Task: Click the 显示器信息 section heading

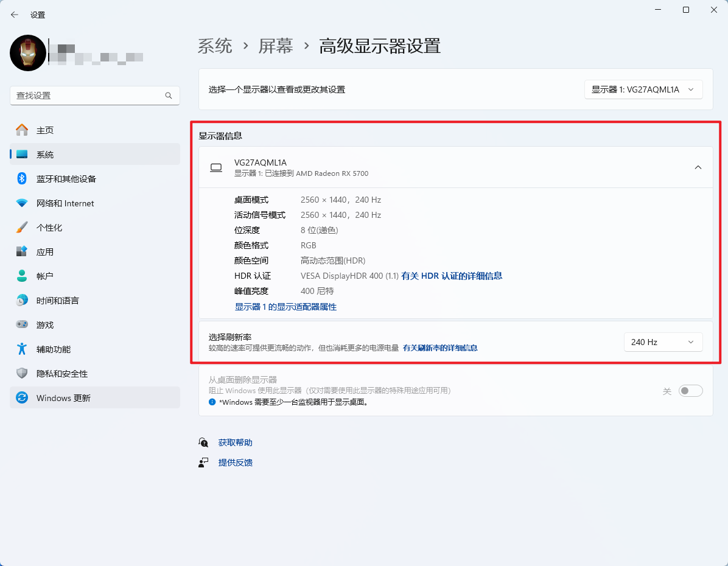Action: (220, 136)
